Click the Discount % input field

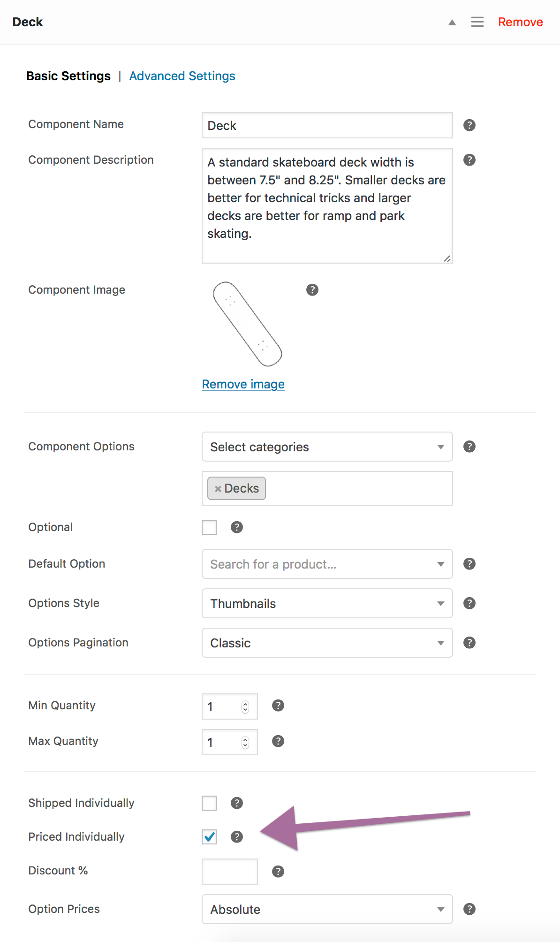point(229,872)
